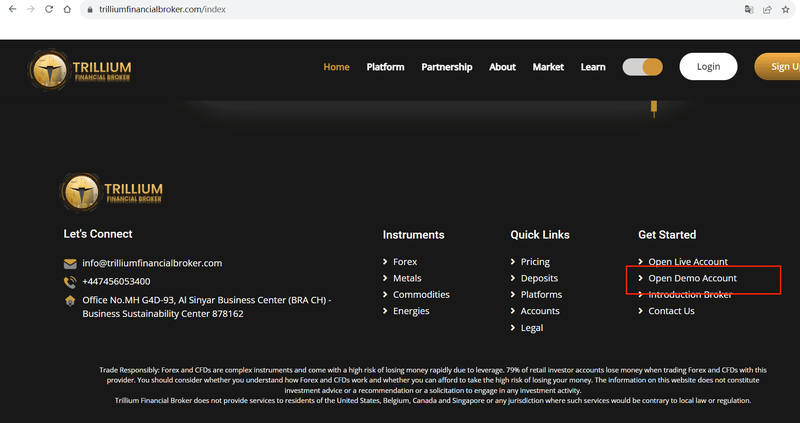The width and height of the screenshot is (800, 423).
Task: Click the chevron beside Open Live Account
Action: coord(640,262)
